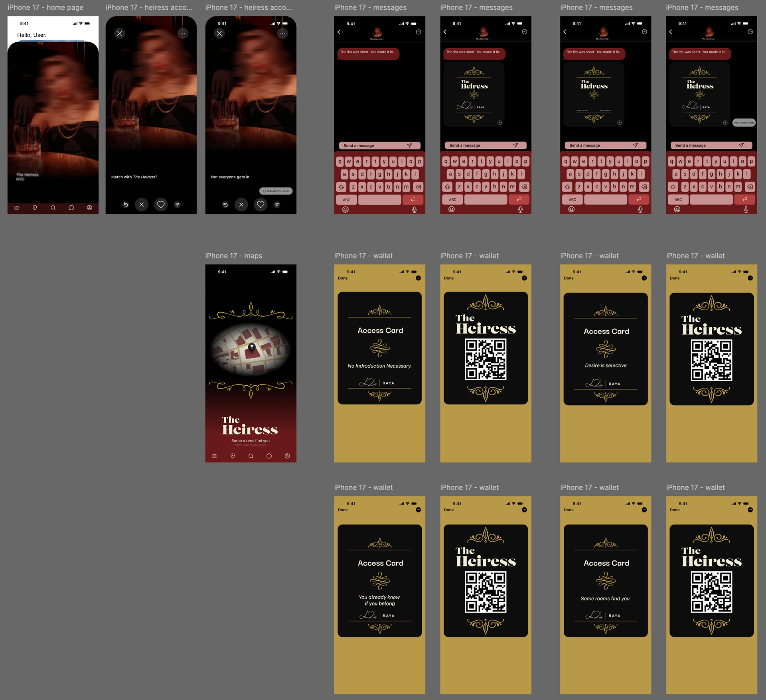Select the "iPhone 17 - maps" frame label

coord(234,256)
